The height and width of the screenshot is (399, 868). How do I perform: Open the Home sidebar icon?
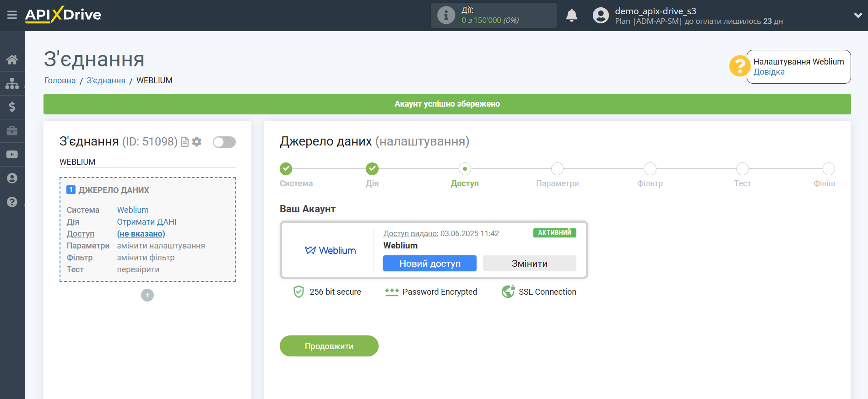(12, 59)
